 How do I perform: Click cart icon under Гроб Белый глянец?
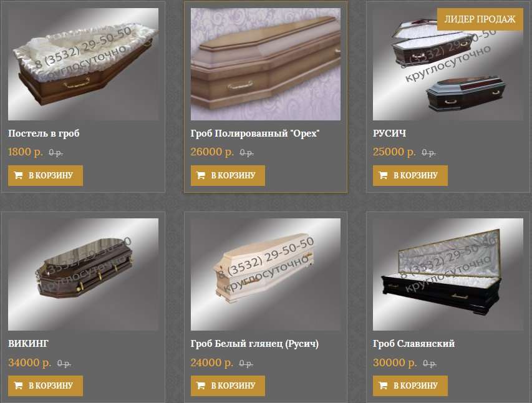[201, 386]
